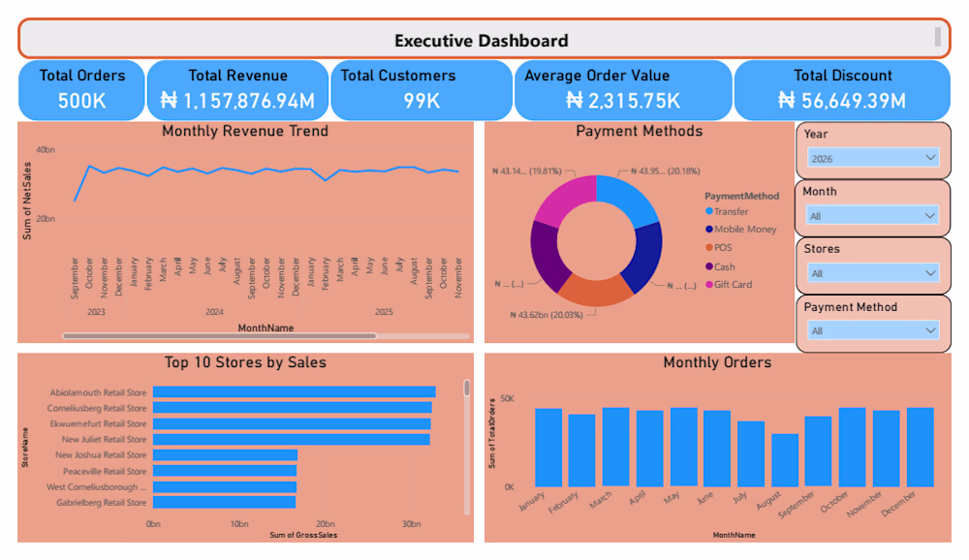This screenshot has width=969, height=560.
Task: Select the POS legend marker
Action: (709, 248)
